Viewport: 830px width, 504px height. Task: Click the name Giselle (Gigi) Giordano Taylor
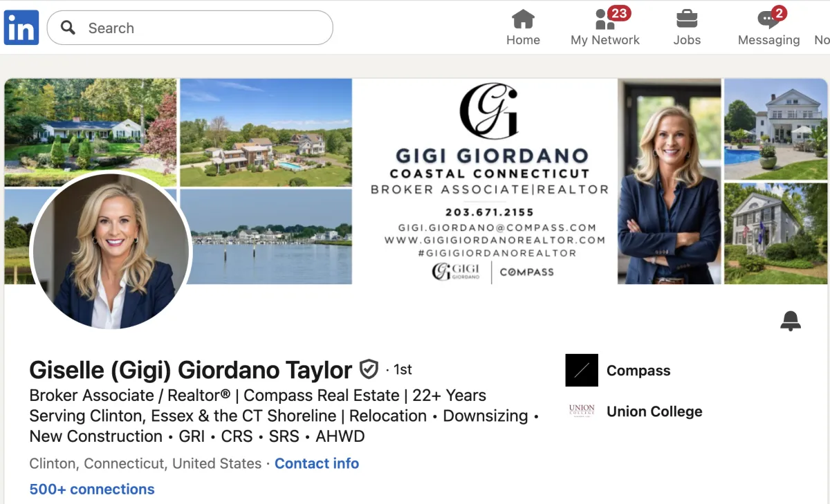click(191, 370)
